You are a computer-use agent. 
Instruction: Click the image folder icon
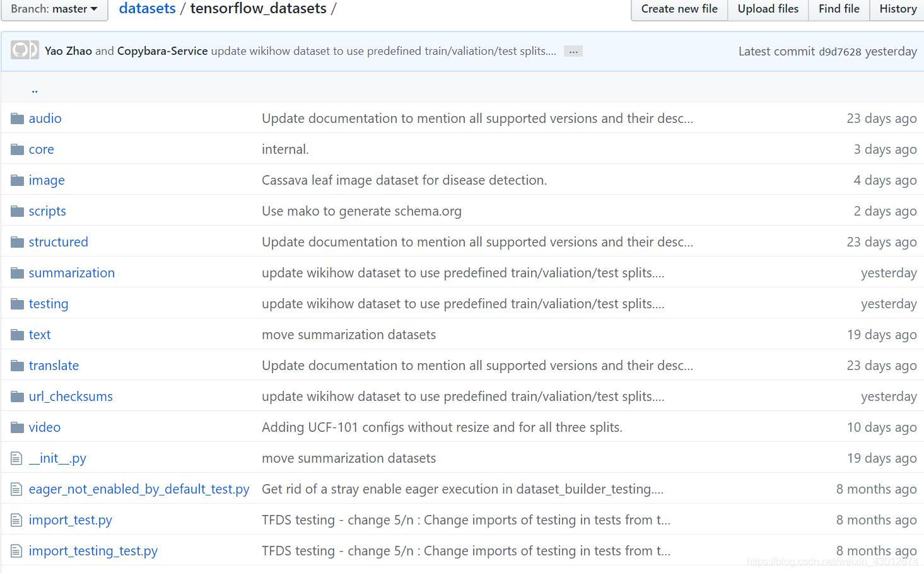click(x=17, y=180)
